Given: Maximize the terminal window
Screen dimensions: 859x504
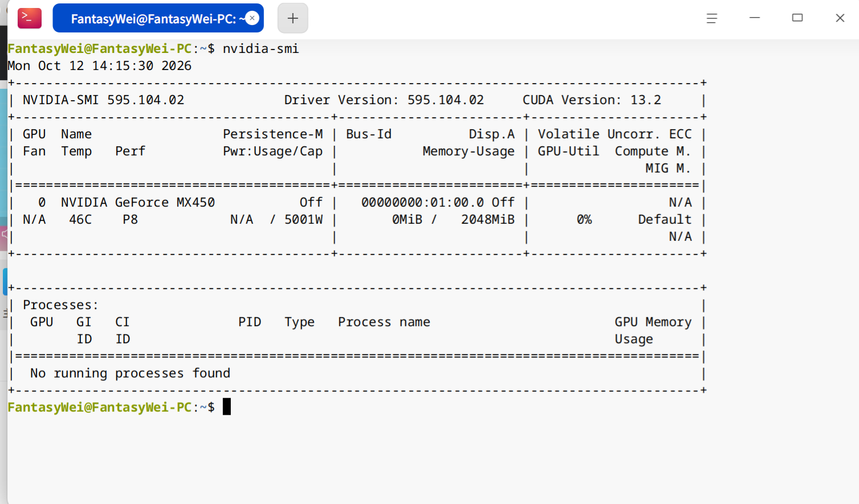Looking at the screenshot, I should (797, 18).
